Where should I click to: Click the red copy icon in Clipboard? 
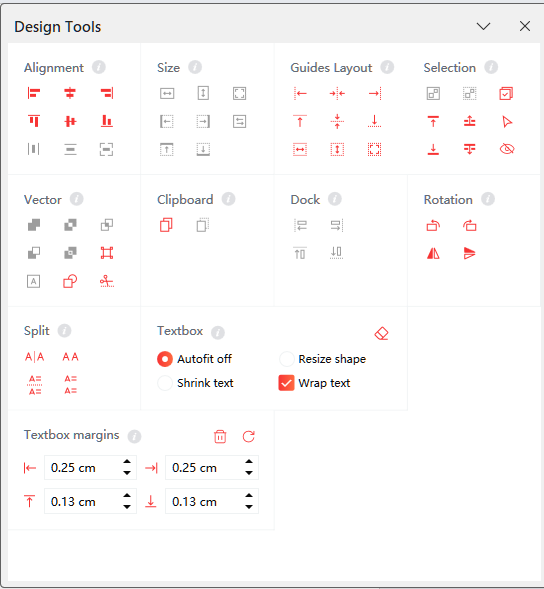click(166, 225)
